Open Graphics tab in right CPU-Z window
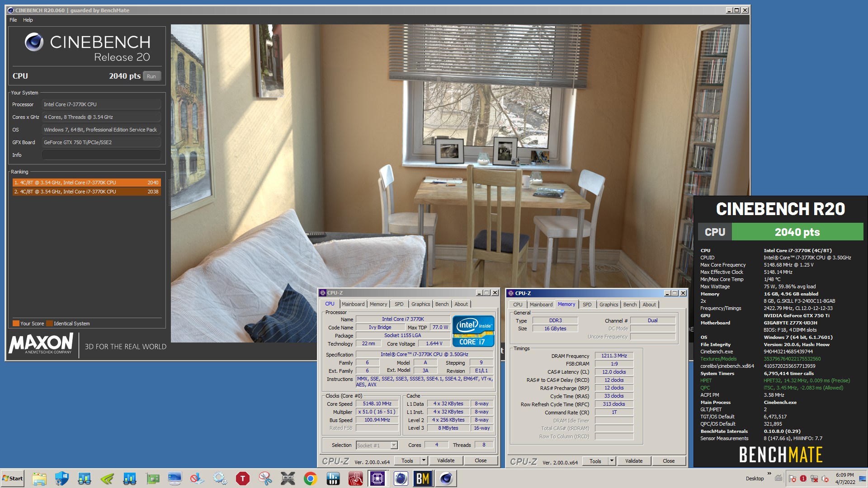 tap(609, 305)
